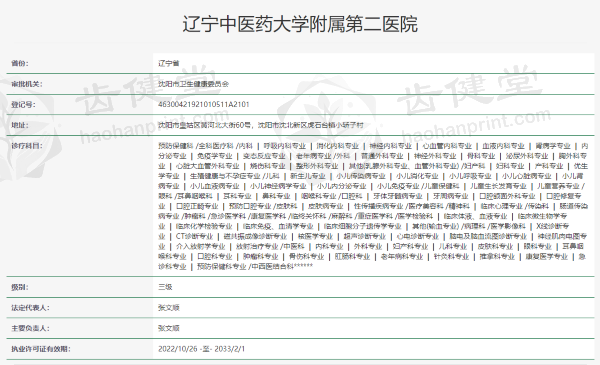Image resolution: width=600 pixels, height=365 pixels.
Task: Click 鼻科专业 entry
Action: [x=276, y=196]
